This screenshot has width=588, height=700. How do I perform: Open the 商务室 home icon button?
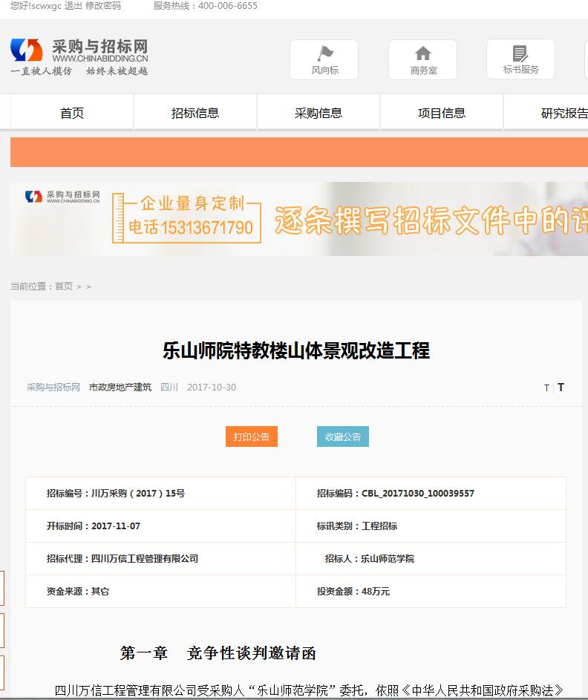point(422,60)
